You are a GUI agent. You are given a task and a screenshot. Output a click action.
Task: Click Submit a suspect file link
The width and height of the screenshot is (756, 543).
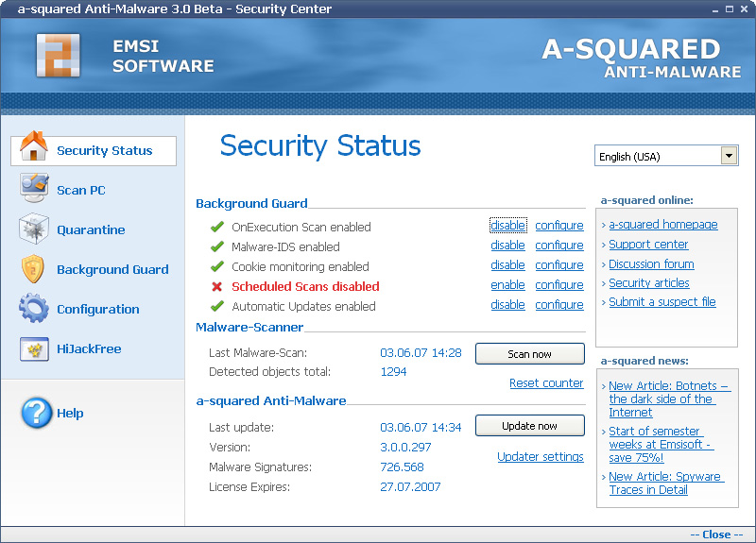coord(662,301)
